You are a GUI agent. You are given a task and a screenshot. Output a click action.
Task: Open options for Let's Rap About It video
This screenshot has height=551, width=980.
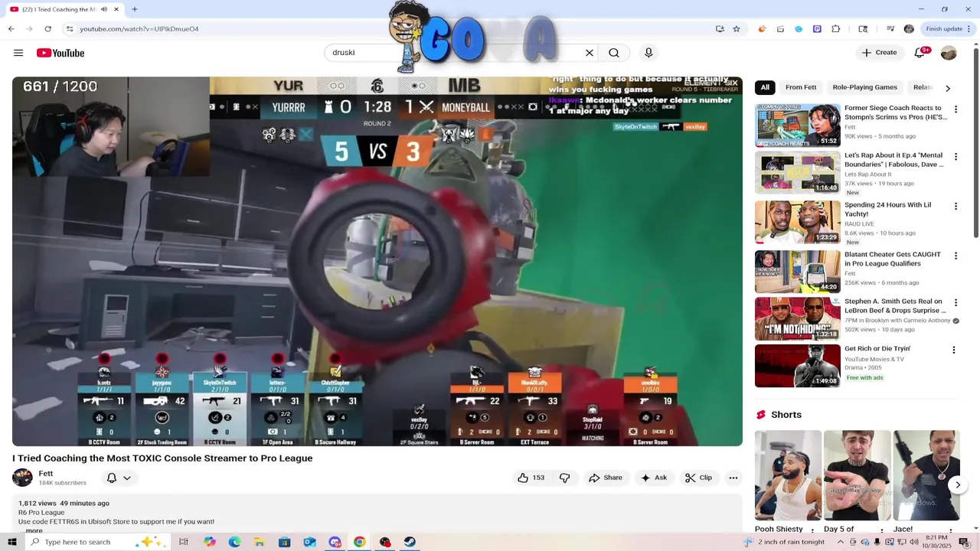[x=955, y=157]
